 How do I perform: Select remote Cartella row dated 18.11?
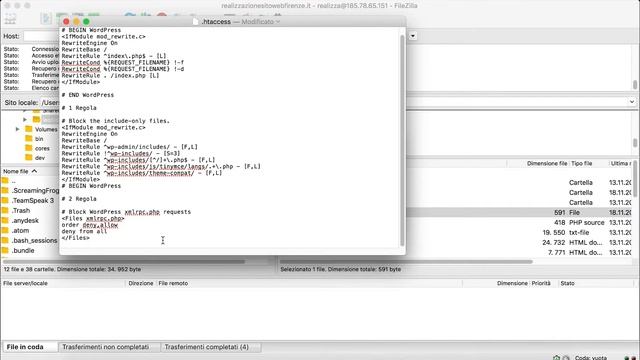tap(519, 192)
